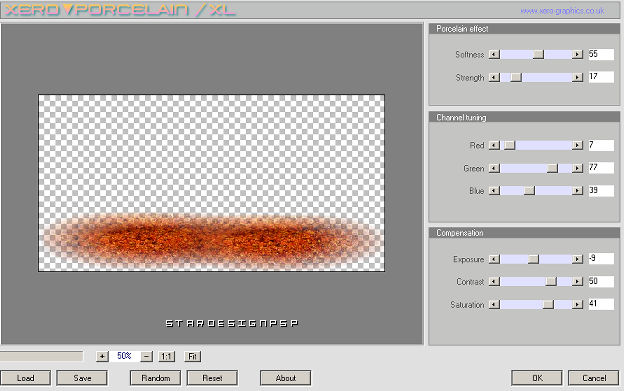Click the zoom in plus button
624x391 pixels.
[x=102, y=356]
